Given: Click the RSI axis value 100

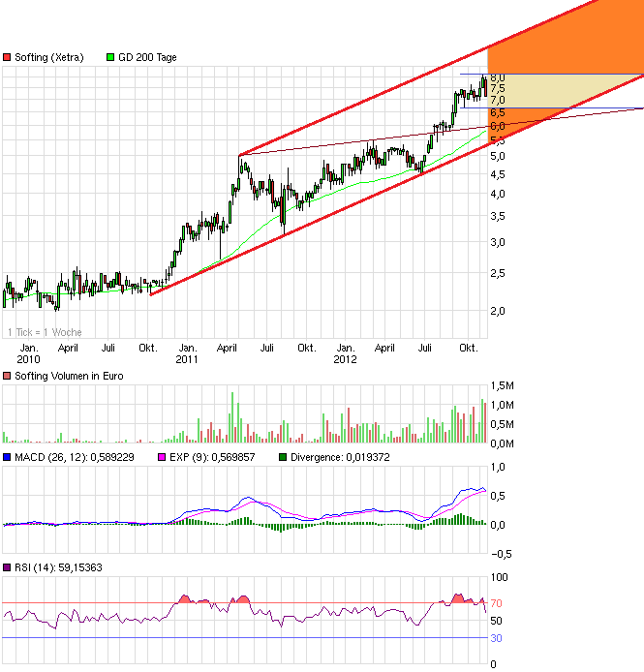Looking at the screenshot, I should [x=499, y=577].
